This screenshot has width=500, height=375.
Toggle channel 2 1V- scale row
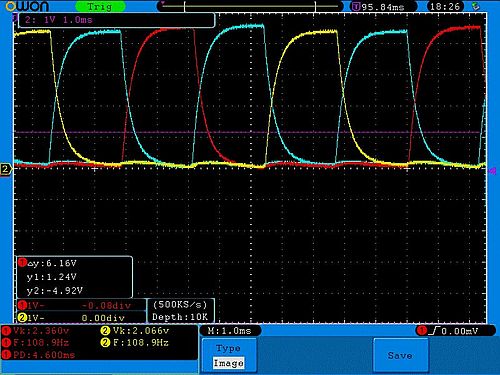tap(81, 317)
